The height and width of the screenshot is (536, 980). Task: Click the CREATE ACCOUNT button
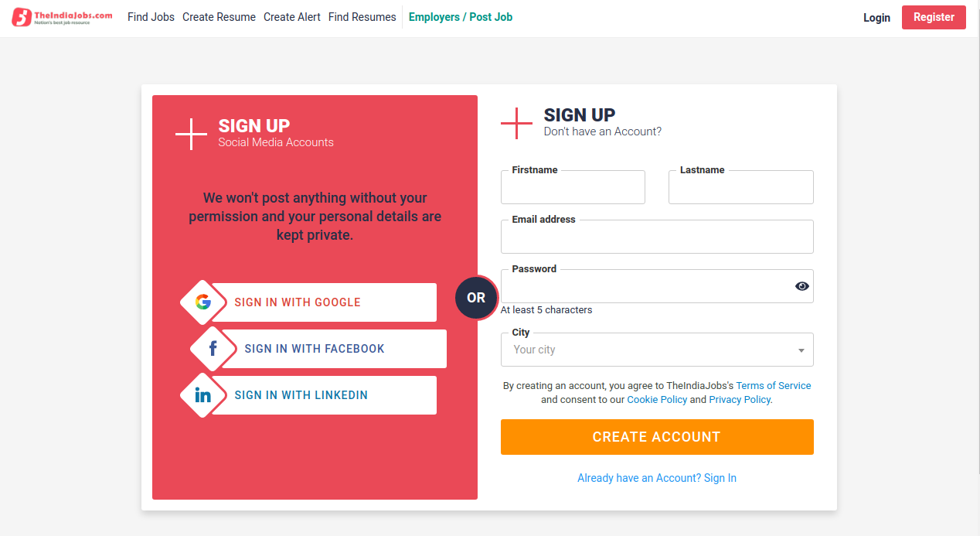click(657, 437)
